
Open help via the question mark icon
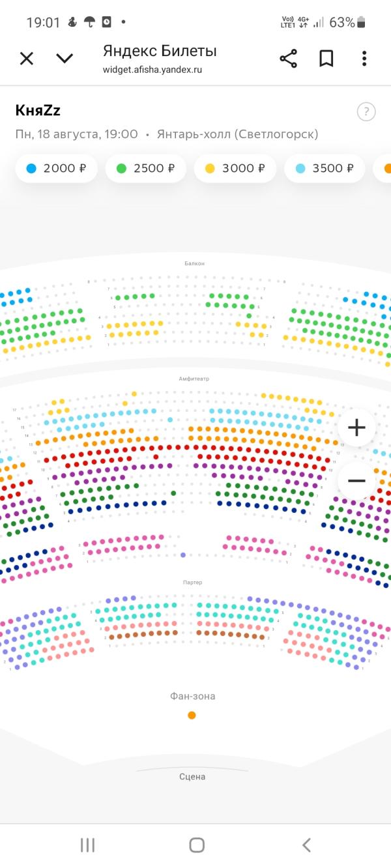366,111
